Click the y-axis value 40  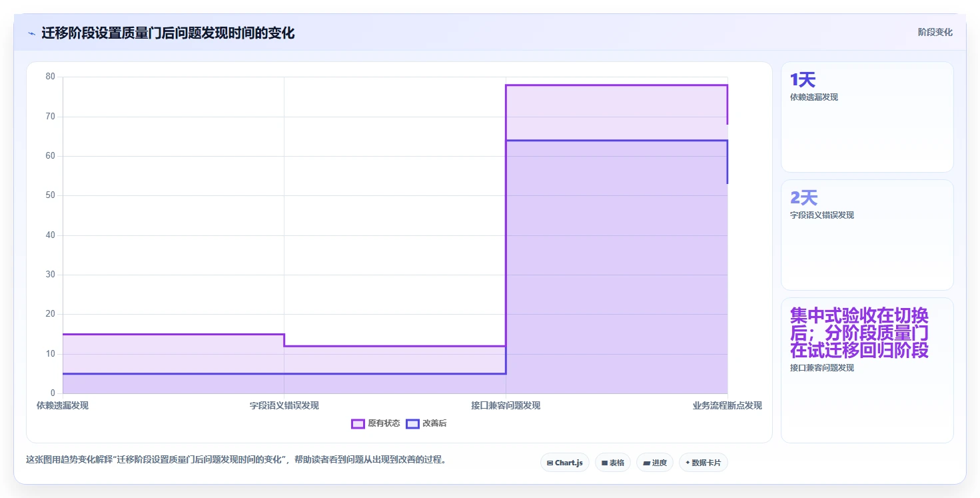51,235
